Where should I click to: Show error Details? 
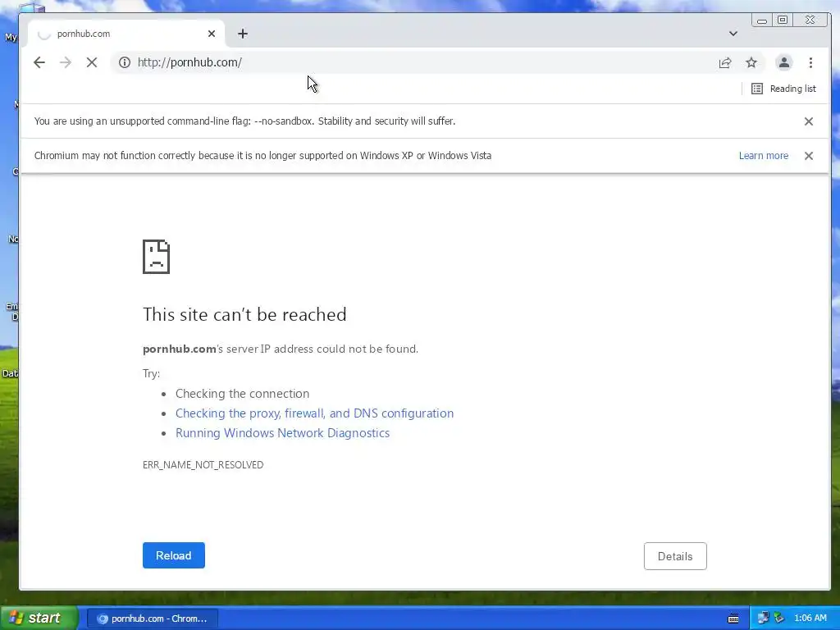pyautogui.click(x=675, y=556)
